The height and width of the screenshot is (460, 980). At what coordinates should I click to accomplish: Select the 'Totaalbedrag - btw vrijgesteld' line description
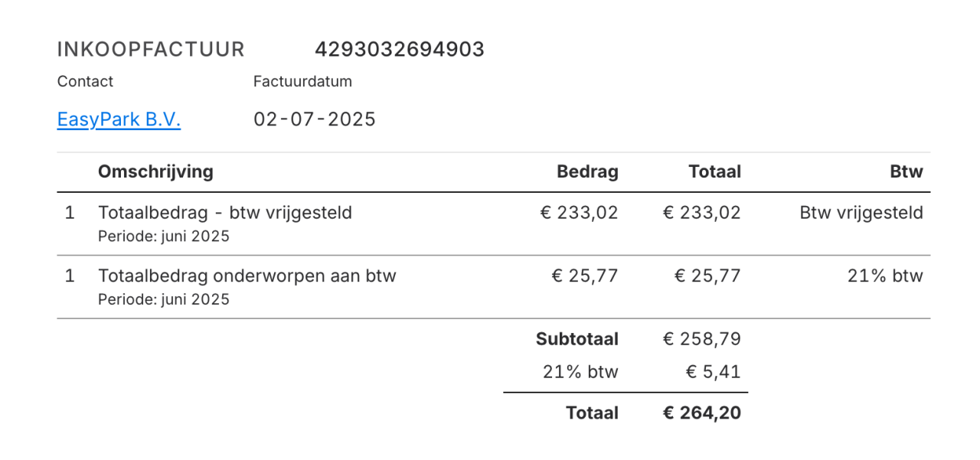(225, 213)
